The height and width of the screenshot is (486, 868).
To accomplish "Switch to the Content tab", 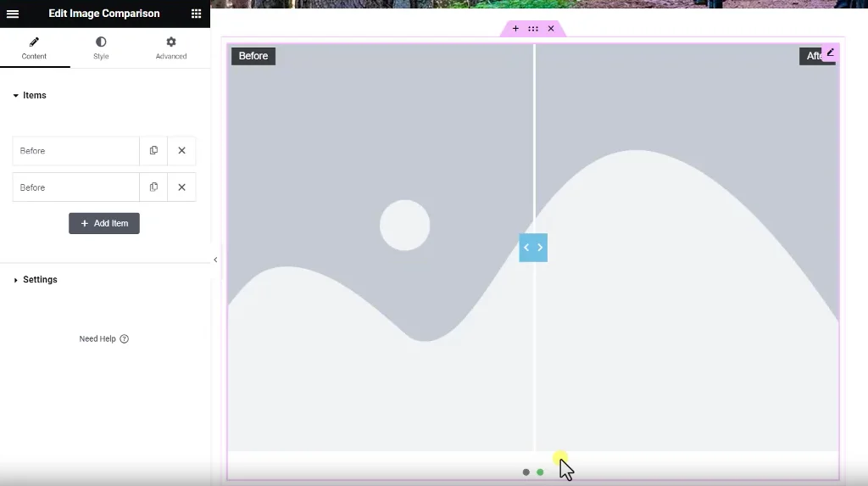I will pyautogui.click(x=34, y=47).
